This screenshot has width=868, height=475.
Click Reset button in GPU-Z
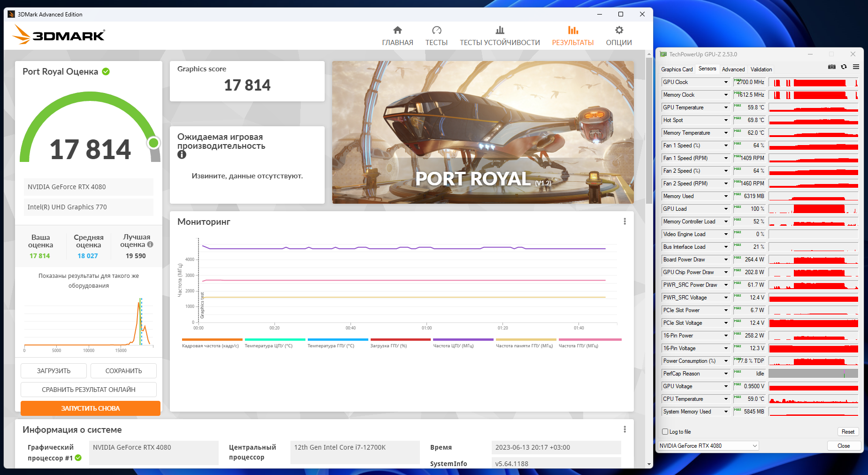[848, 432]
